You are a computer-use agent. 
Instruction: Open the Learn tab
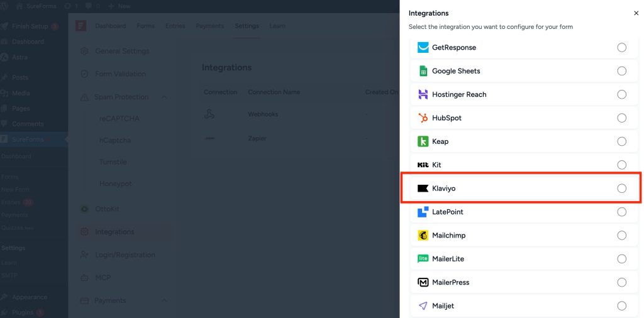coord(277,26)
